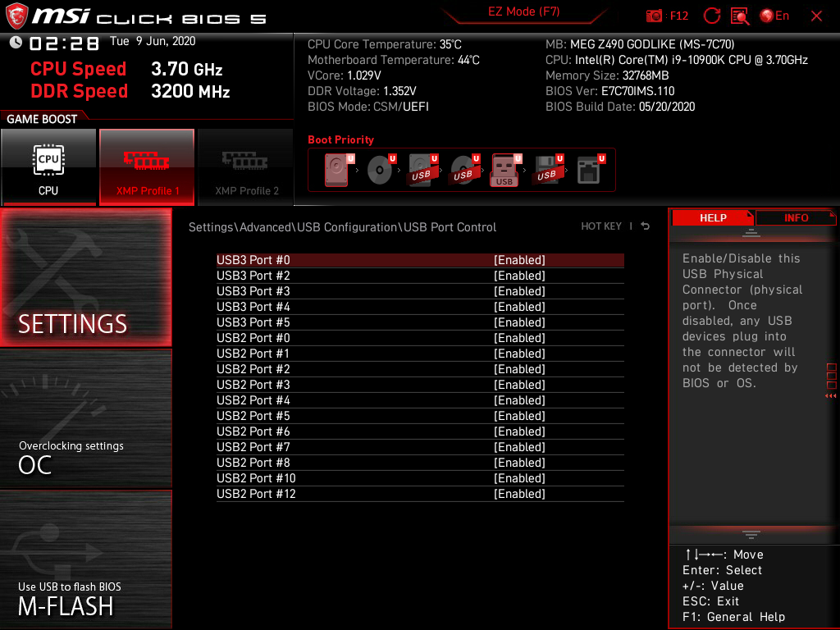The width and height of the screenshot is (840, 630).
Task: Change USB3 Port #2 Enabled value
Action: tap(519, 276)
